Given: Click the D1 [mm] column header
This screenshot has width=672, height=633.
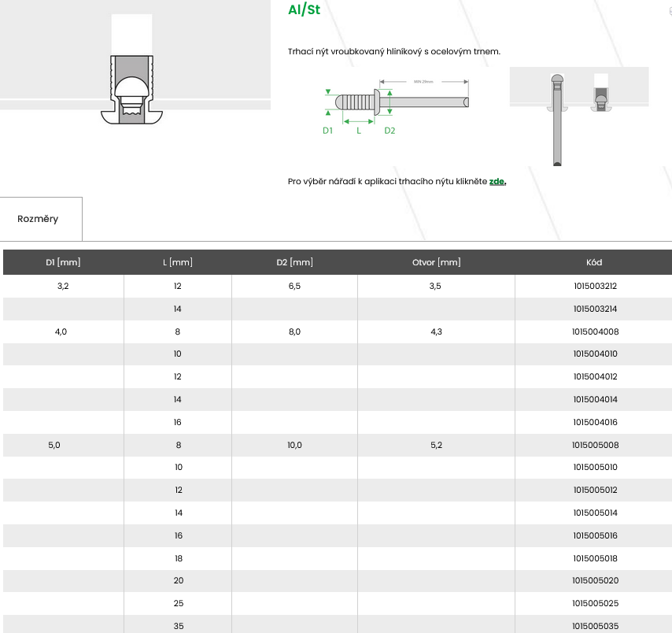Looking at the screenshot, I should tap(63, 262).
